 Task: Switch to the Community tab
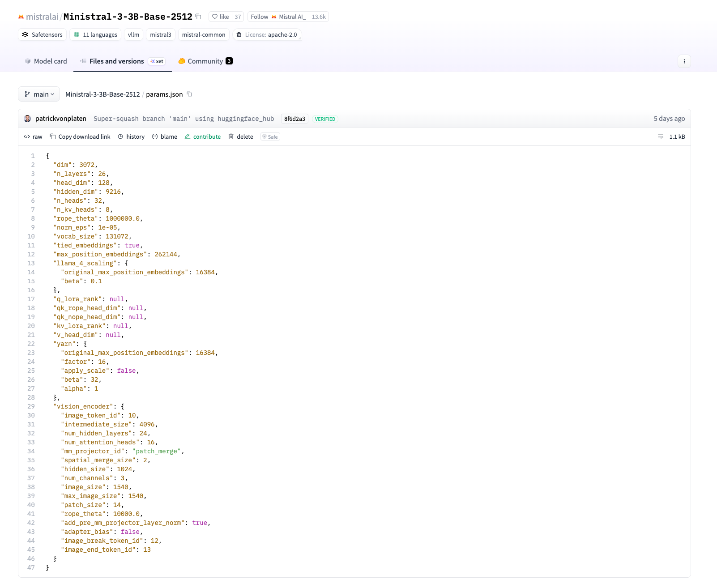(205, 61)
